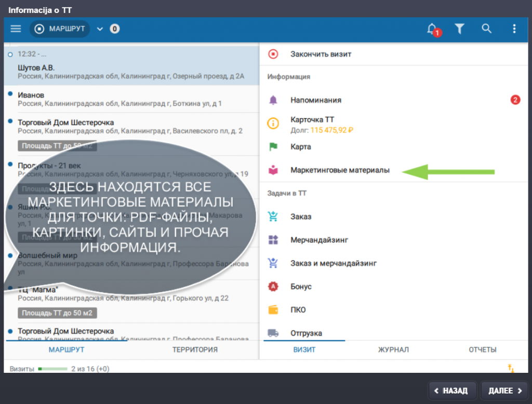Select the Иванов route entry
This screenshot has width=532, height=404.
pyautogui.click(x=131, y=99)
